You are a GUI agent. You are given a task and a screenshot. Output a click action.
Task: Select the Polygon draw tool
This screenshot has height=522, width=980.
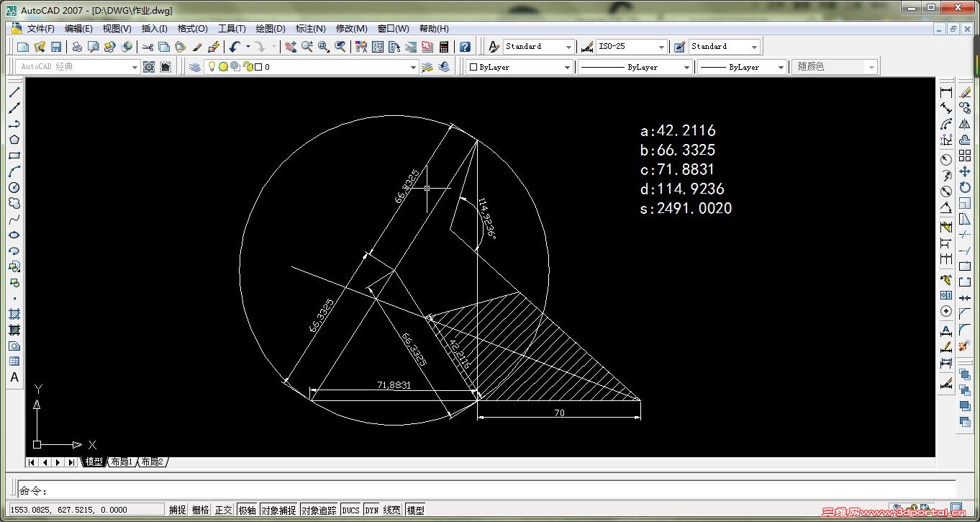point(14,140)
